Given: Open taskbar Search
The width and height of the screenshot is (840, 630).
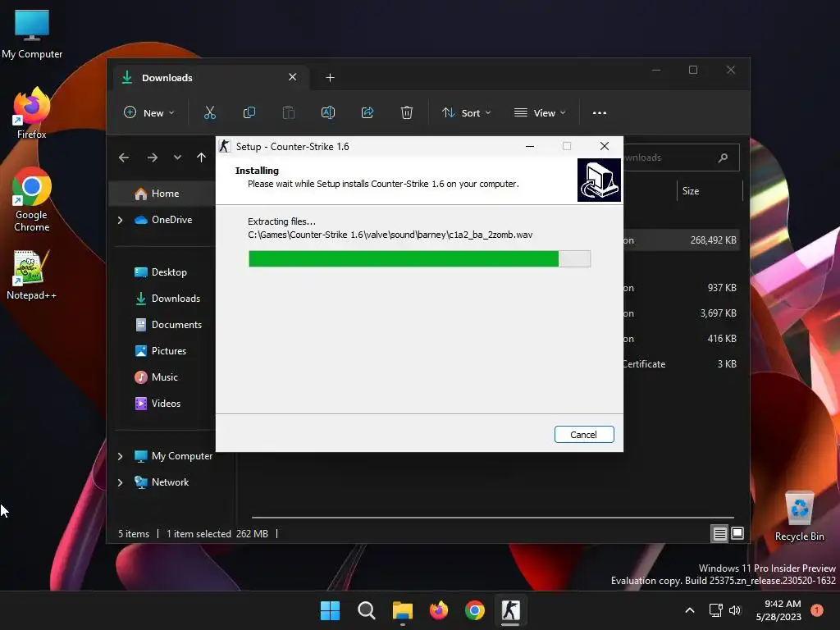Looking at the screenshot, I should coord(367,610).
